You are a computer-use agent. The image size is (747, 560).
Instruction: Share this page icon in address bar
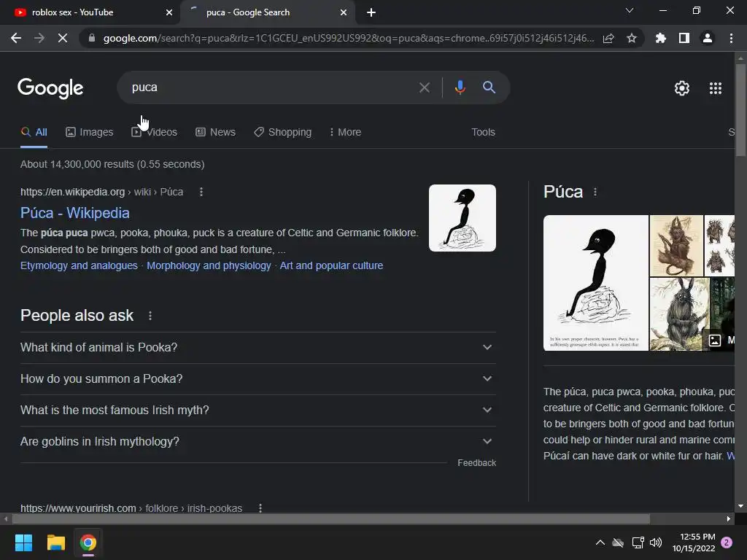coord(608,38)
